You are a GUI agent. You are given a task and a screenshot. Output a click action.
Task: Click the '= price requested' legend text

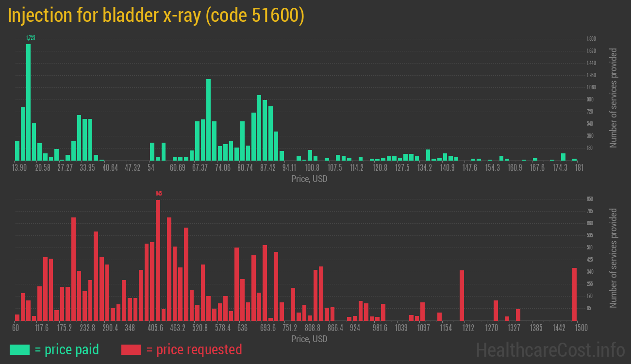[194, 349]
